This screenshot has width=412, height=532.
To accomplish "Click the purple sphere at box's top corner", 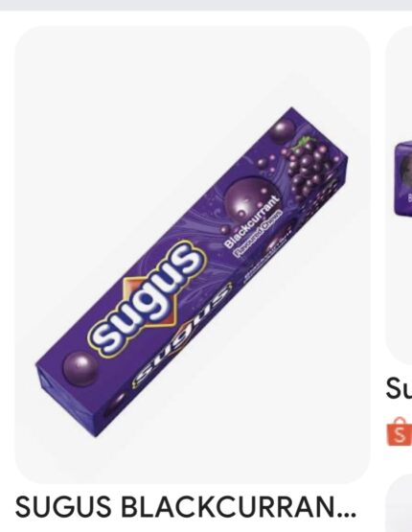I will (284, 130).
